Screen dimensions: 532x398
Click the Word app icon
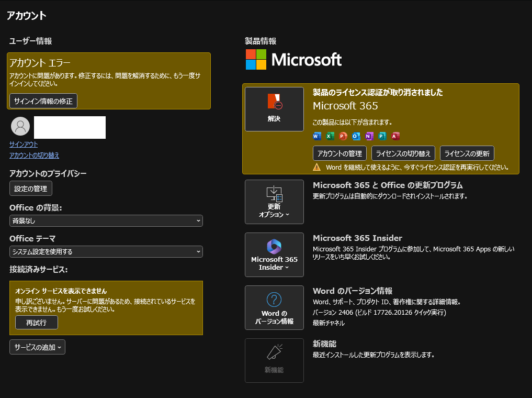pos(317,136)
